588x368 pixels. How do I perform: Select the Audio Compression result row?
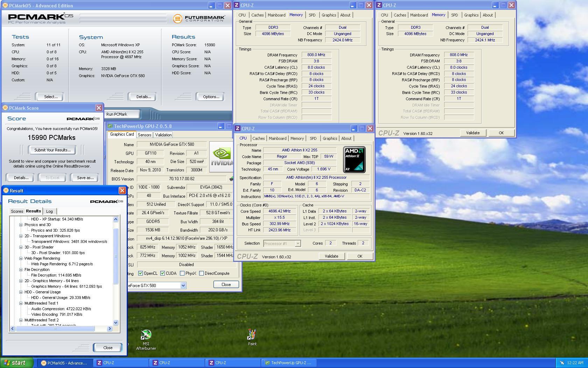click(x=61, y=309)
